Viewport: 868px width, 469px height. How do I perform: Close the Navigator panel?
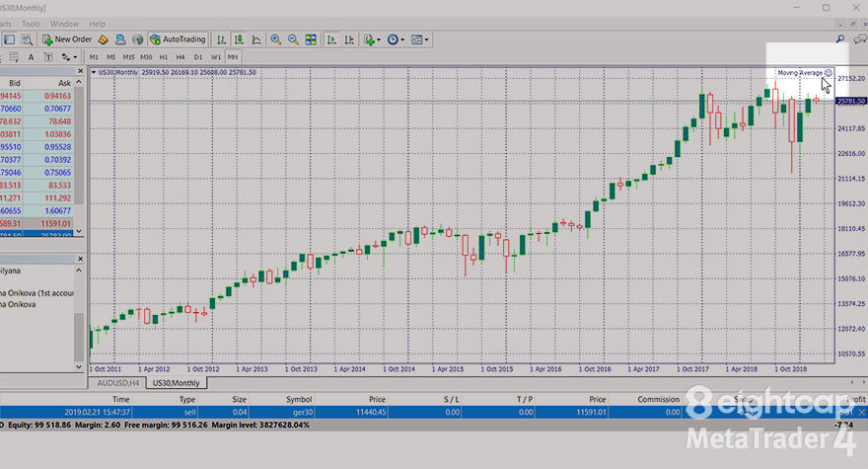[x=80, y=259]
